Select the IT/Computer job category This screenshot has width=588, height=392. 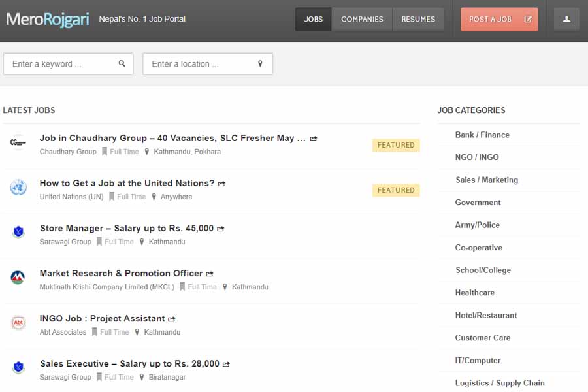click(478, 360)
